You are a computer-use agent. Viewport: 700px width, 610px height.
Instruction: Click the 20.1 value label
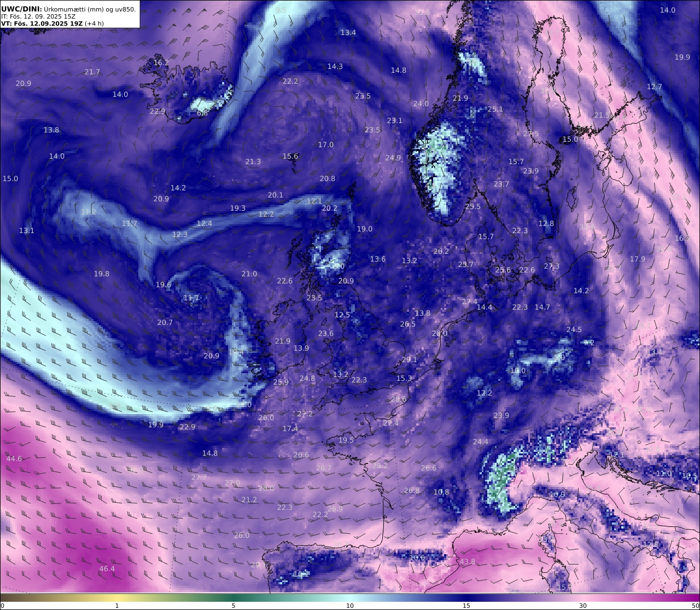[276, 195]
